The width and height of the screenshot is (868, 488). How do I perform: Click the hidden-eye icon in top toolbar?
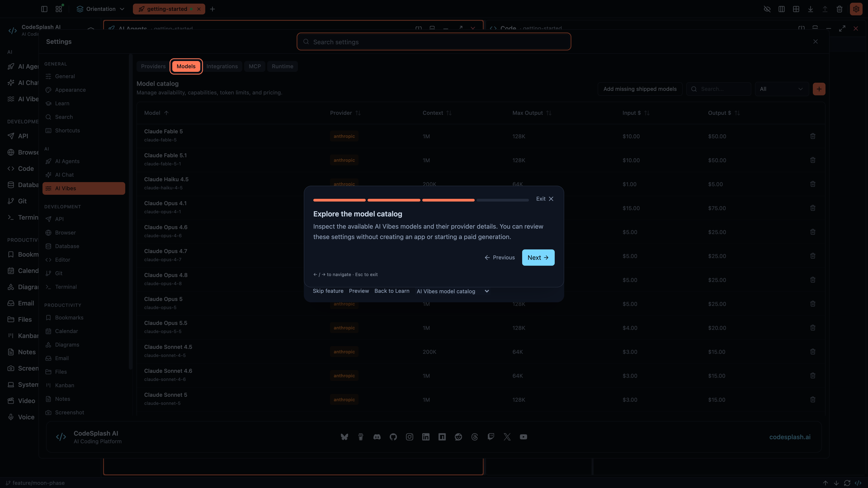(x=767, y=9)
